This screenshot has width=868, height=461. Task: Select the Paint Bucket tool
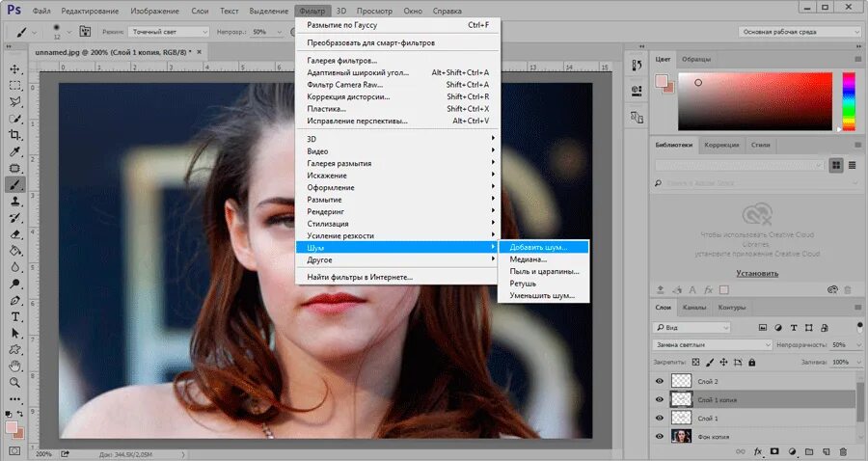pyautogui.click(x=14, y=251)
